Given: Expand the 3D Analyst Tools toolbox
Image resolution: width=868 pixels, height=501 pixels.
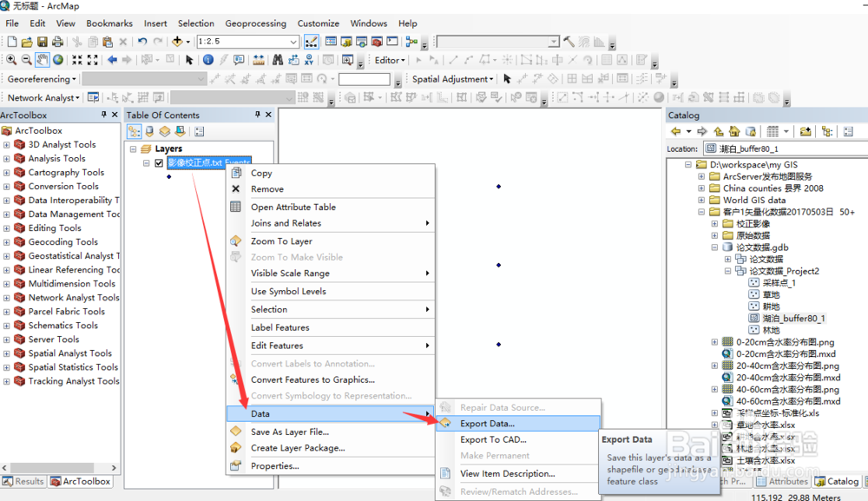Looking at the screenshot, I should point(7,144).
